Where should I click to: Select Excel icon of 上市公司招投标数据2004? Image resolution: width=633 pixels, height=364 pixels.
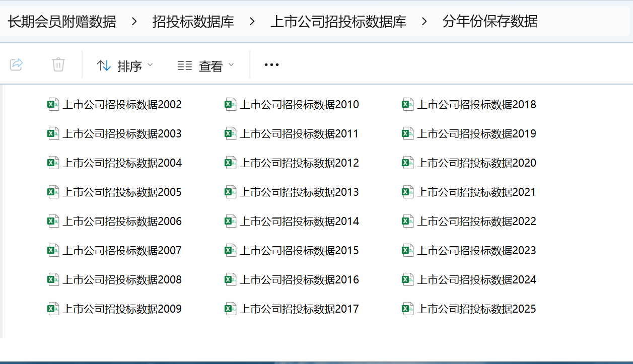point(53,163)
